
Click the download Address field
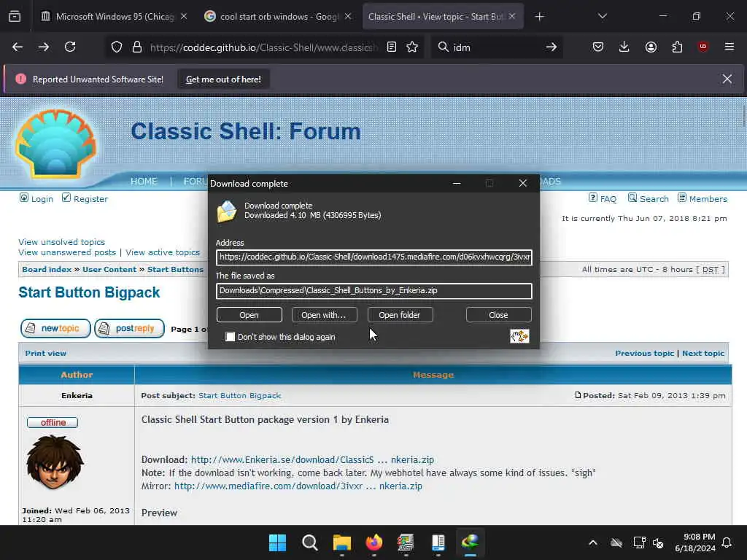(x=374, y=257)
